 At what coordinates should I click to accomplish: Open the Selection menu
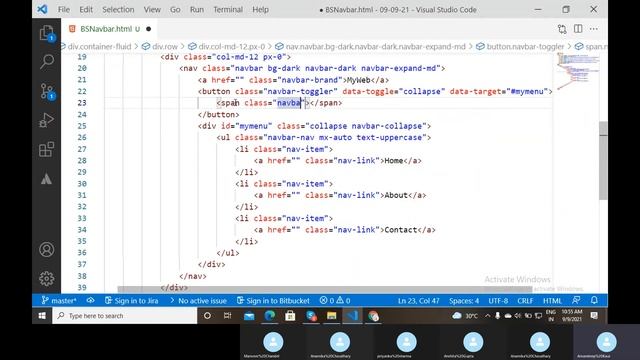[x=118, y=9]
